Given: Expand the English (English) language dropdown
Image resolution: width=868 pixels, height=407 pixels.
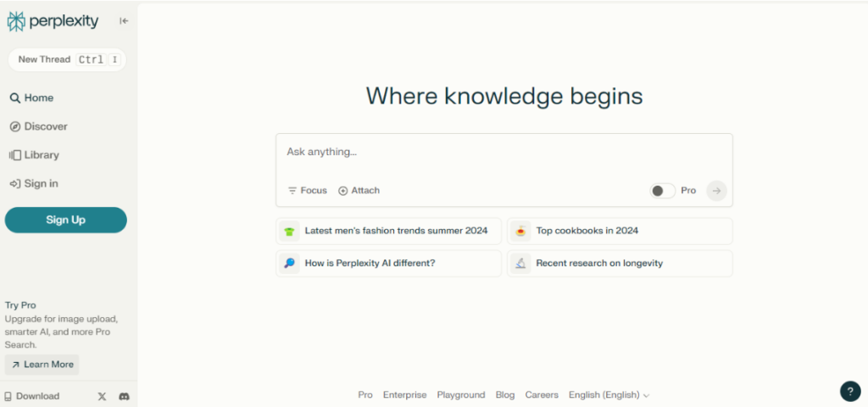Looking at the screenshot, I should coord(609,395).
